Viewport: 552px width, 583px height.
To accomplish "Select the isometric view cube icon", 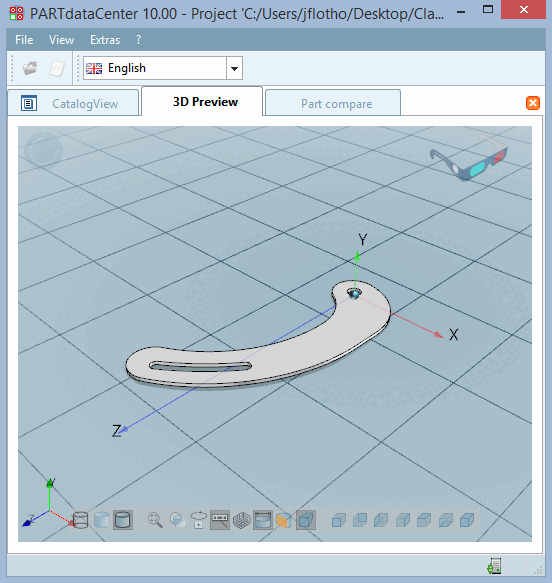I will (x=306, y=520).
